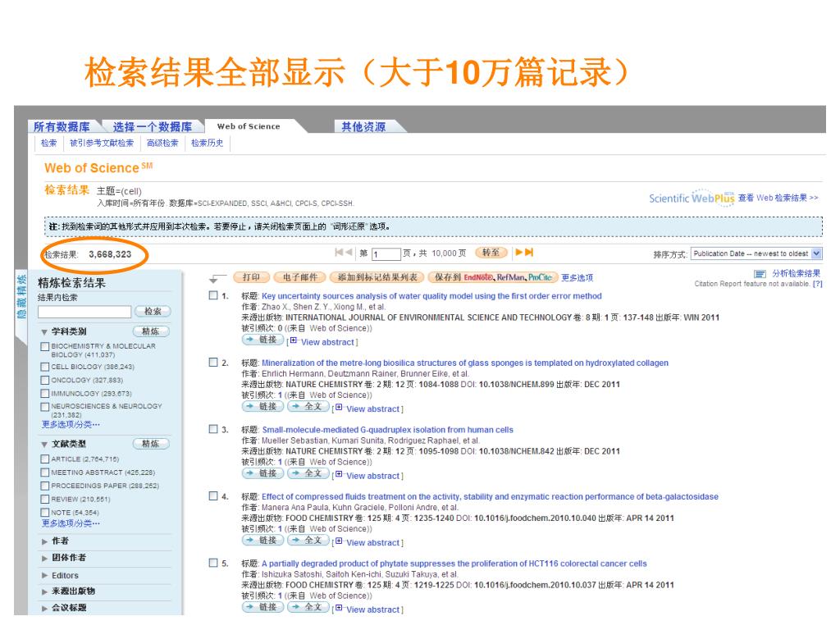Tick BIOCHEMISTRY & MOLECULAR BIOLOGY category

tap(45, 347)
